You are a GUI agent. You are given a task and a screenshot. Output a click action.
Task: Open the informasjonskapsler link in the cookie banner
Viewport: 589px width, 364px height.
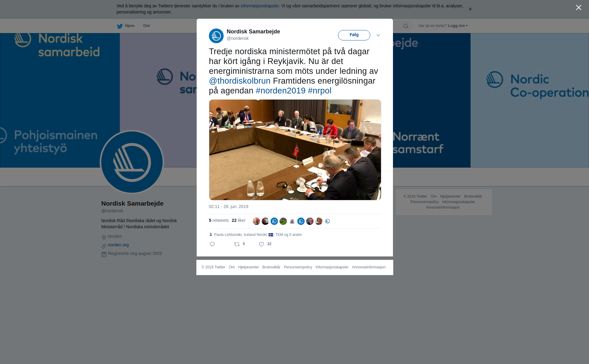pyautogui.click(x=260, y=6)
